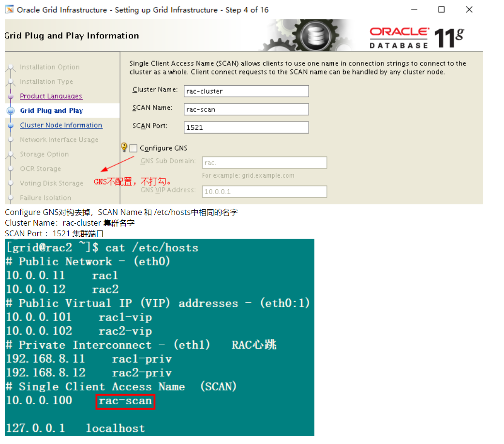The image size is (504, 444).
Task: Click the GNS Sub Domain field
Action: point(264,163)
